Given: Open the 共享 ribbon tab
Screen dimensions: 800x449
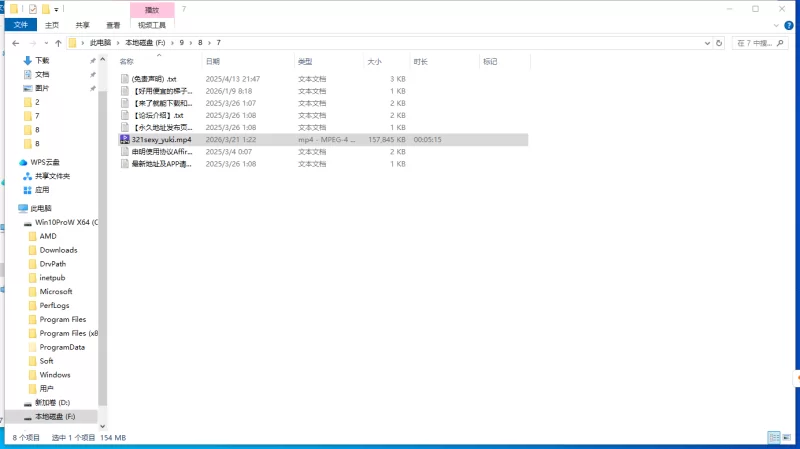Looking at the screenshot, I should [x=82, y=24].
